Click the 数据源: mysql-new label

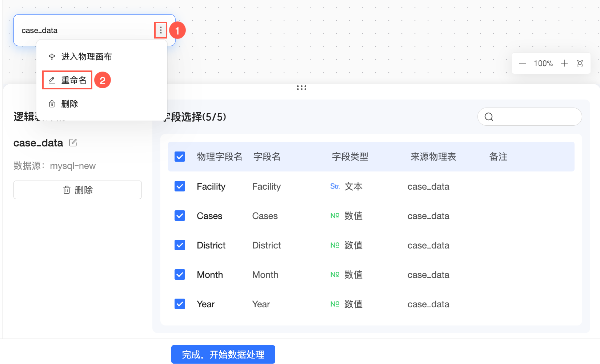(55, 166)
